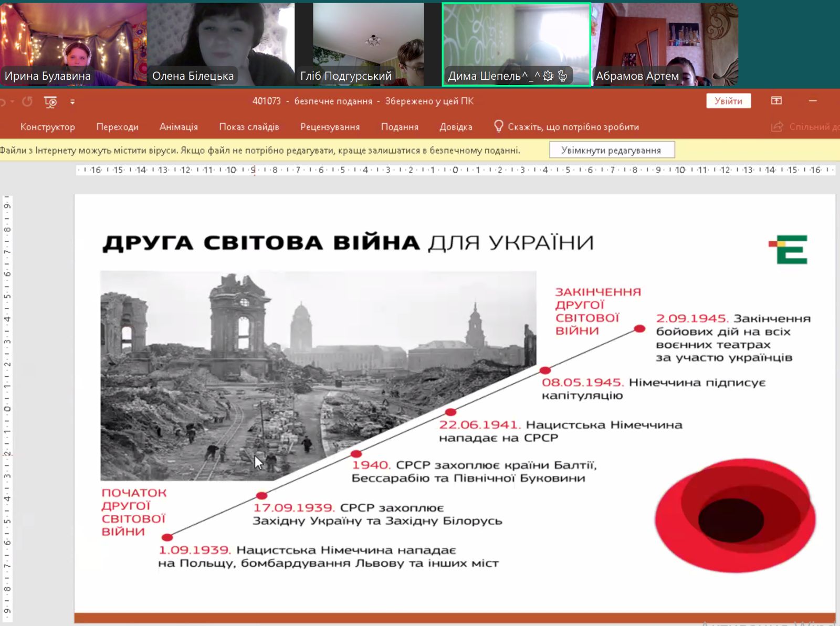This screenshot has width=840, height=626.
Task: Select Ирина Булавина video tile
Action: point(73,44)
